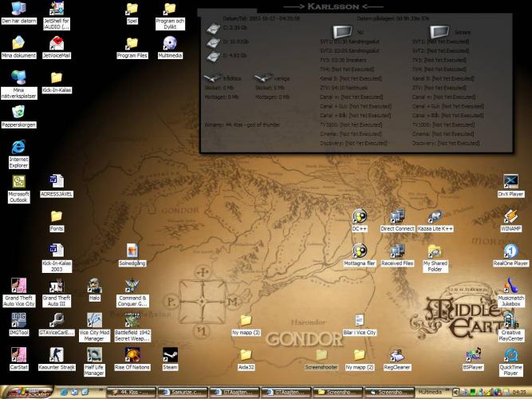Switch to the Kiss Winamp taskbar button
This screenshot has height=399, width=532.
click(x=132, y=393)
